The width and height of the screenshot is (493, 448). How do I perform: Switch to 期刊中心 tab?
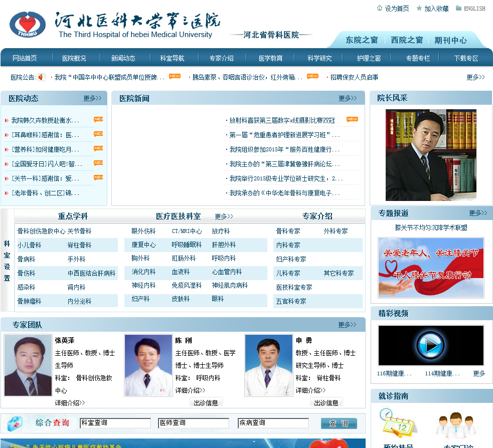click(450, 40)
